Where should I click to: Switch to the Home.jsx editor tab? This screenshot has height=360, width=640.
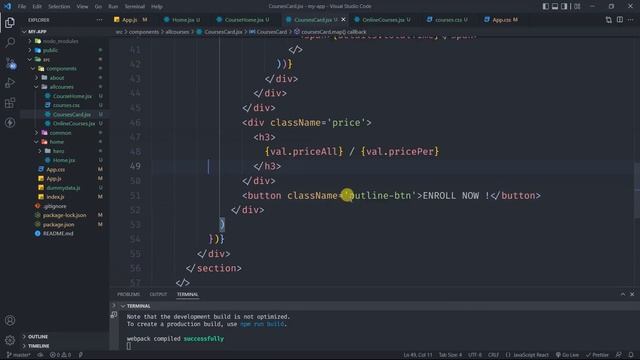pos(186,20)
